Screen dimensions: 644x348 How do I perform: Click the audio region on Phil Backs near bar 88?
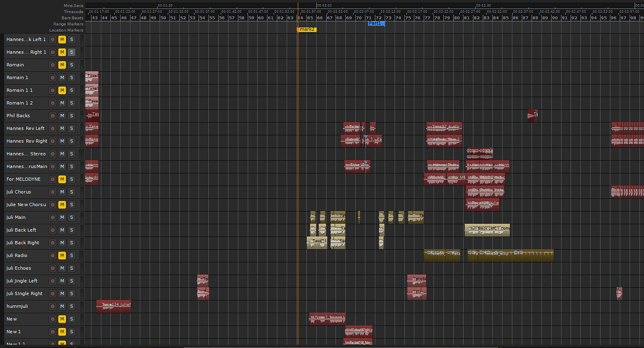click(532, 115)
